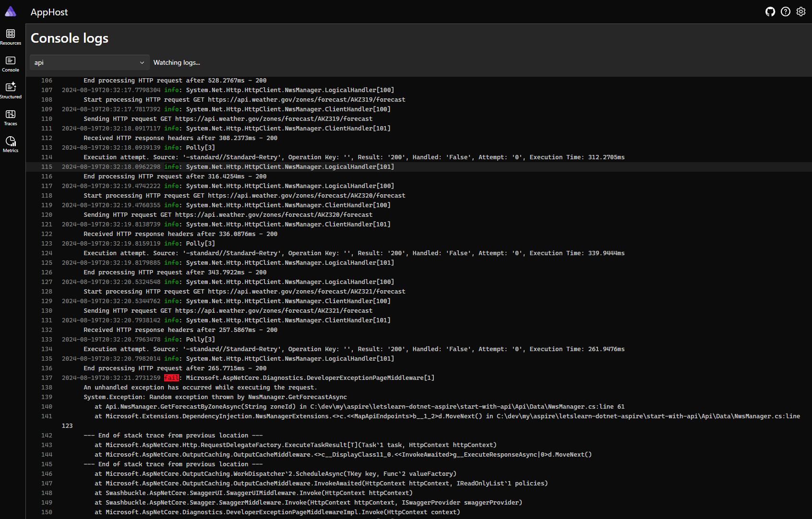The image size is (812, 519).
Task: Open the Console logs sidebar item
Action: click(x=11, y=64)
